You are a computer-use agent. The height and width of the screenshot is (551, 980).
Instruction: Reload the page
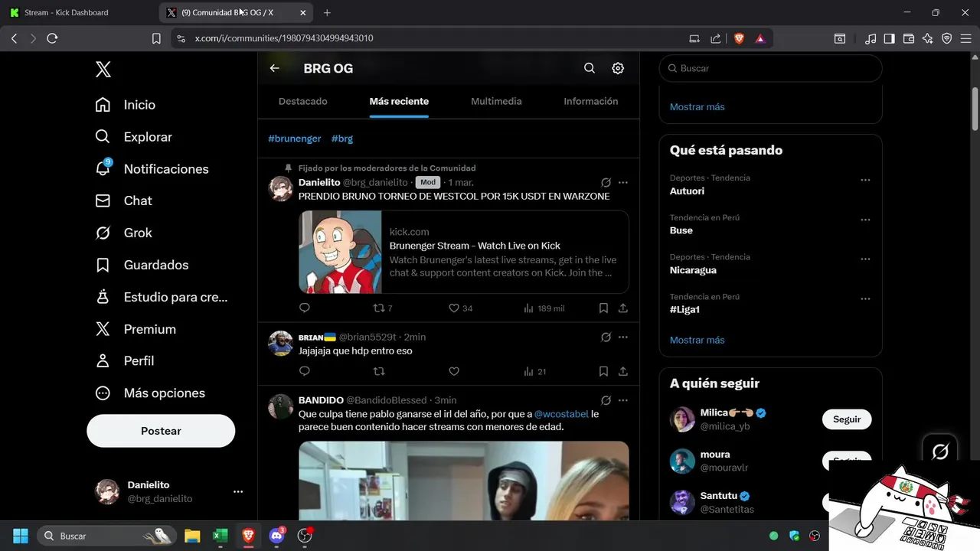(52, 38)
